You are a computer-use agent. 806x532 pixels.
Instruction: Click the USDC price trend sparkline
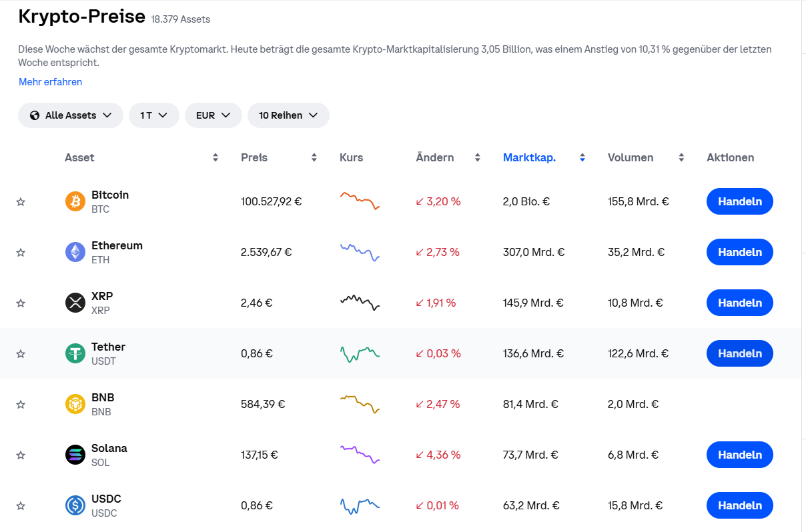[360, 506]
